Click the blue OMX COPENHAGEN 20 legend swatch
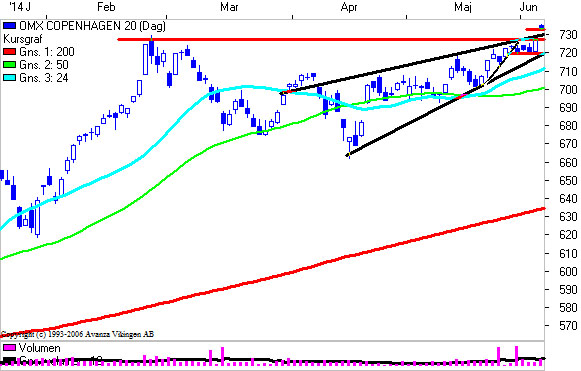581x371 pixels. click(x=10, y=26)
